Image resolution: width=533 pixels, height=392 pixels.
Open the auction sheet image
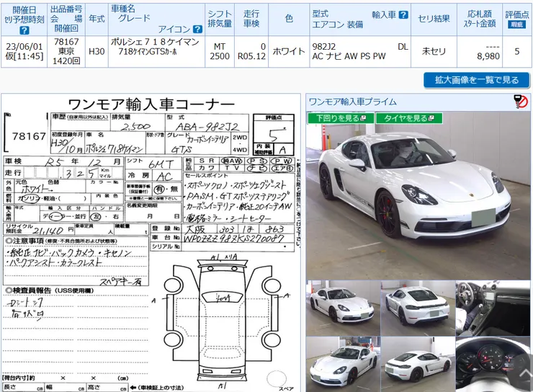(151, 243)
